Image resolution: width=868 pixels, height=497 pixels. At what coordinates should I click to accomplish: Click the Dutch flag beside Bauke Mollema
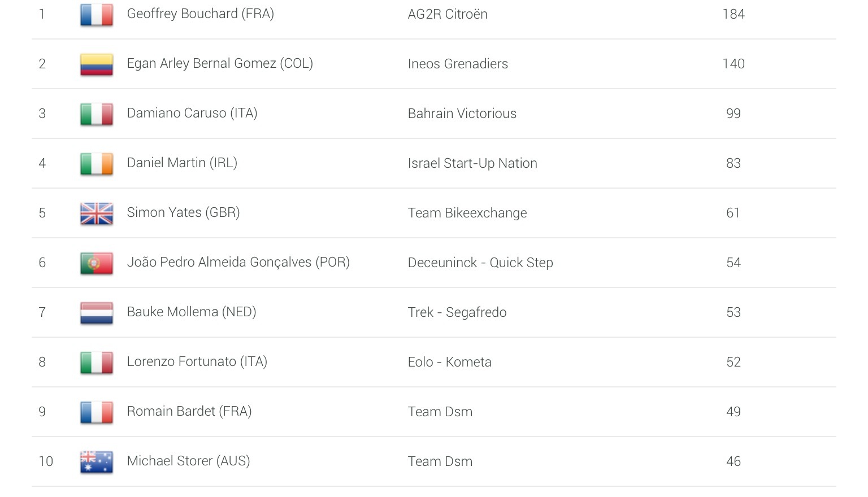97,313
